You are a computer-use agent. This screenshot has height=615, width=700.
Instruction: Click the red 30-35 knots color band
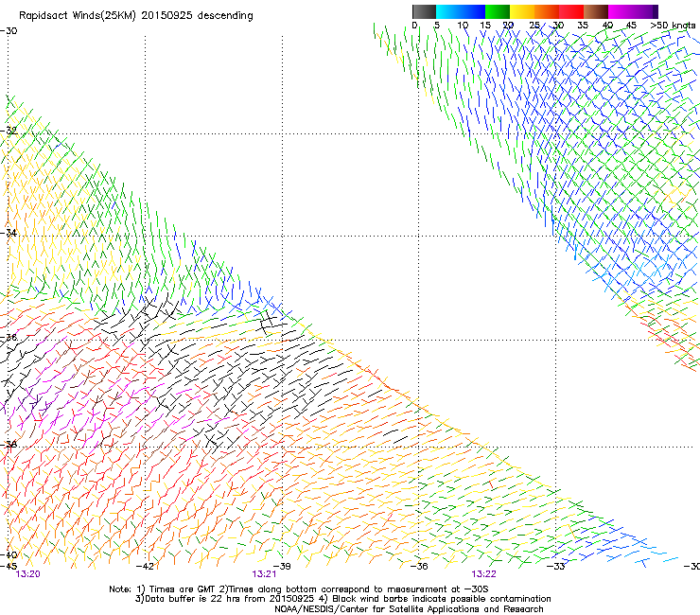click(x=571, y=11)
